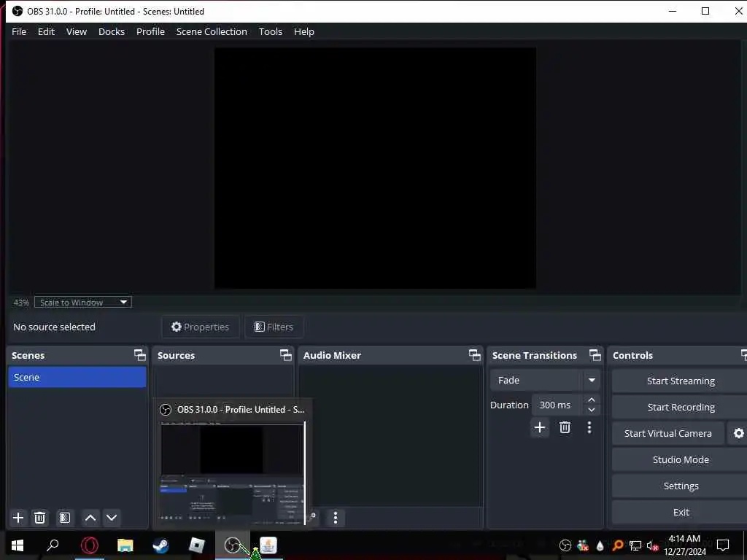Open the Fade transition dropdown
The image size is (747, 560).
(x=544, y=380)
